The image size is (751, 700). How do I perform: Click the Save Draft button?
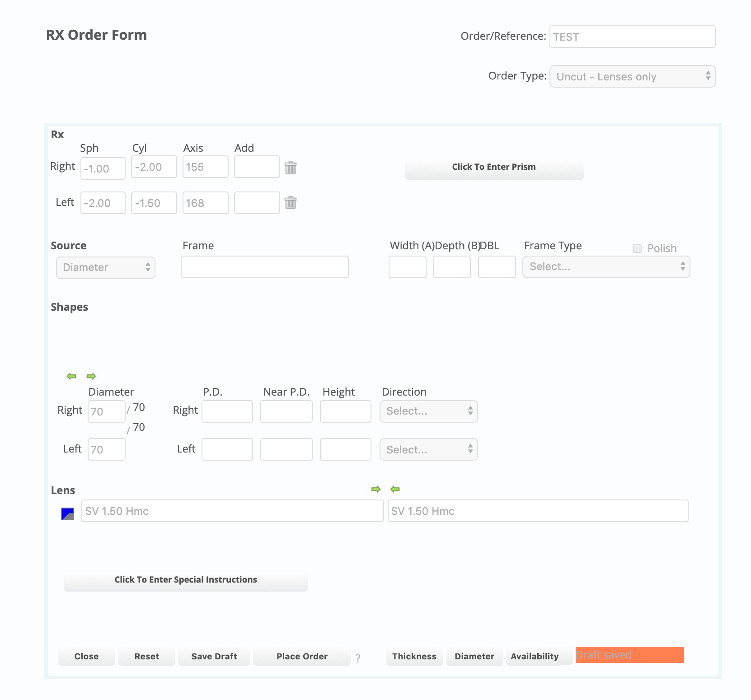214,656
